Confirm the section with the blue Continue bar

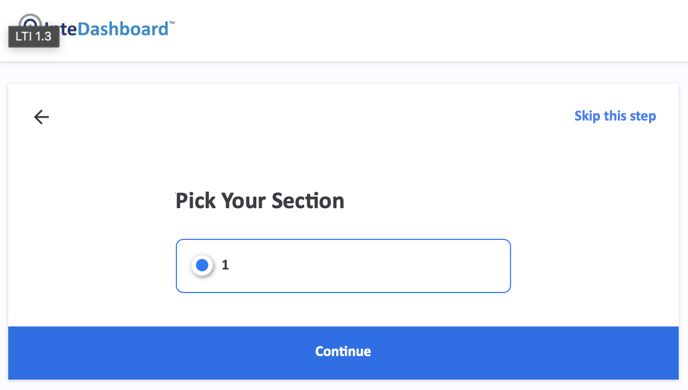click(x=343, y=353)
